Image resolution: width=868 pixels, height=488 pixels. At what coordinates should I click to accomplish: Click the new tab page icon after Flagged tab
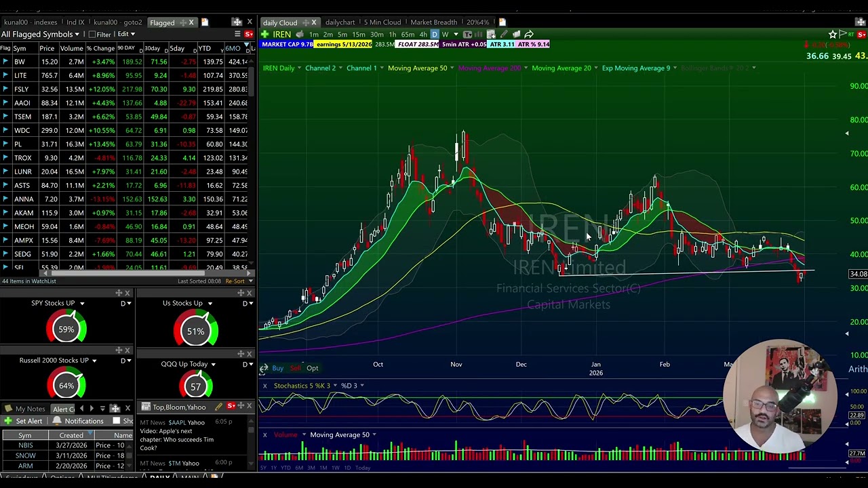click(205, 22)
